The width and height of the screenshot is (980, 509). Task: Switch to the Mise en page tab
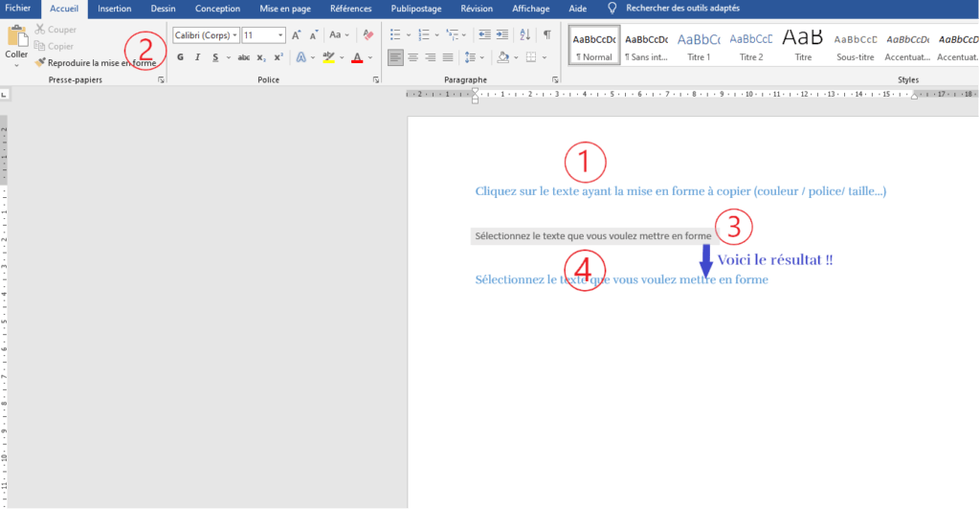coord(285,9)
